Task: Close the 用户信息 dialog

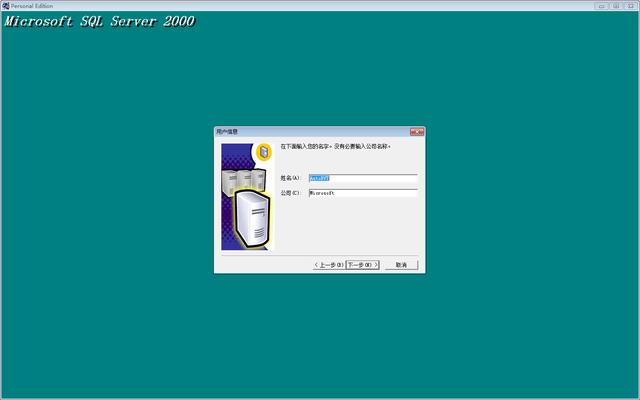Action: point(417,132)
